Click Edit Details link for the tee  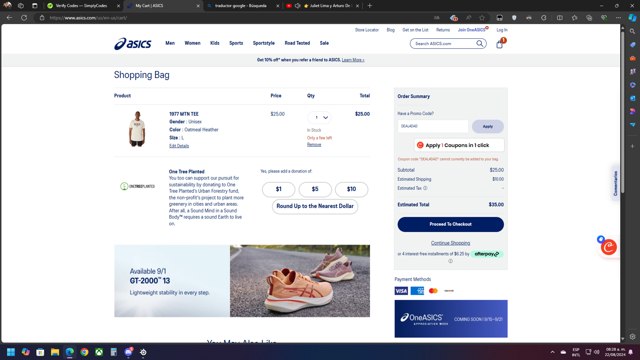[x=179, y=146]
